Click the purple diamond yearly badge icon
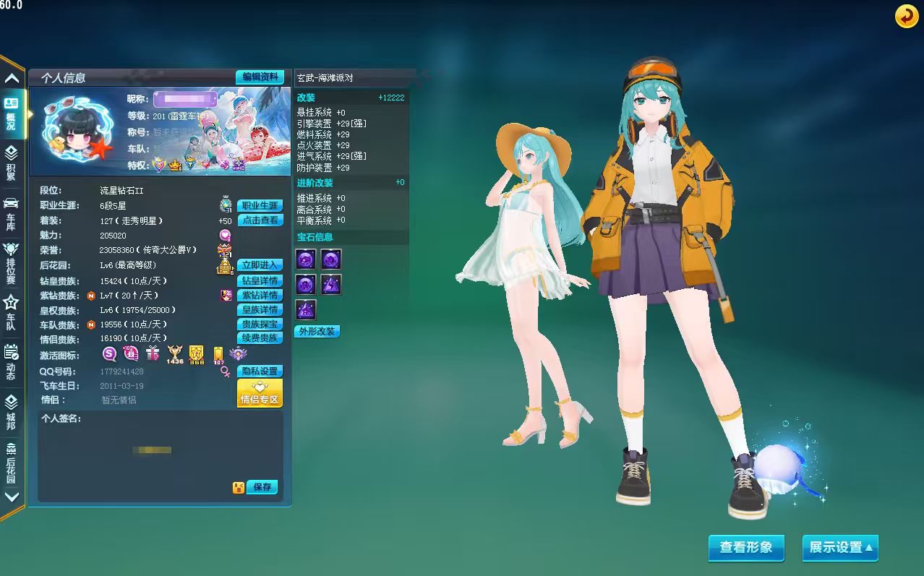This screenshot has width=924, height=576. click(226, 295)
